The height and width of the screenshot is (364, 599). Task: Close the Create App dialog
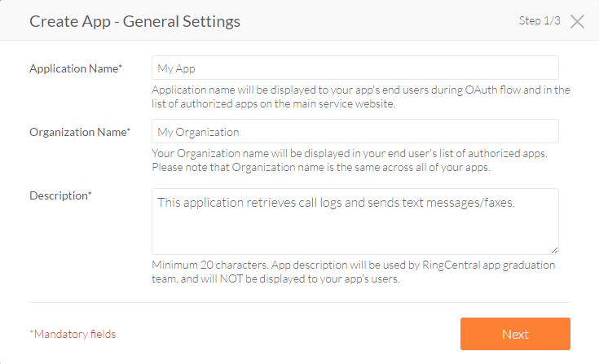(x=577, y=22)
